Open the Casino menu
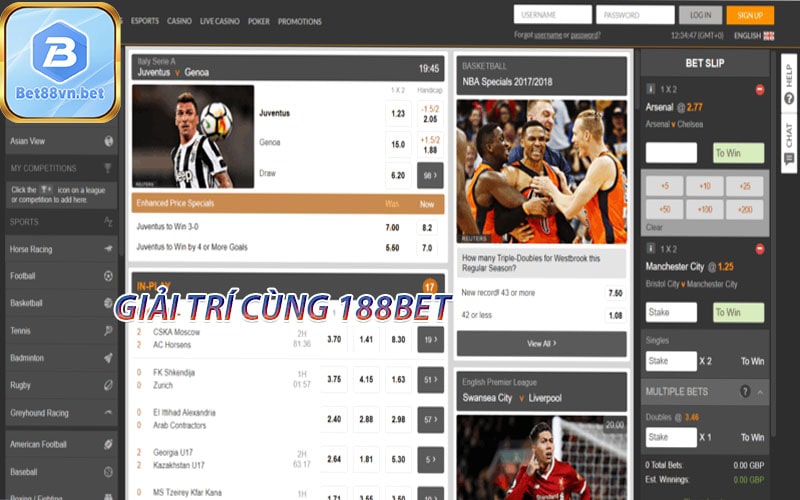The height and width of the screenshot is (500, 800). (179, 21)
